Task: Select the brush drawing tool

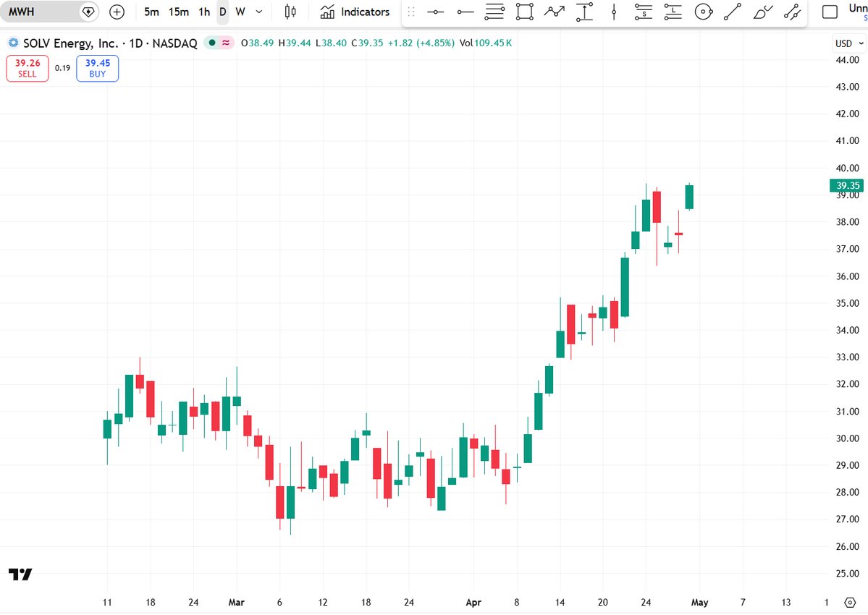Action: (x=762, y=12)
